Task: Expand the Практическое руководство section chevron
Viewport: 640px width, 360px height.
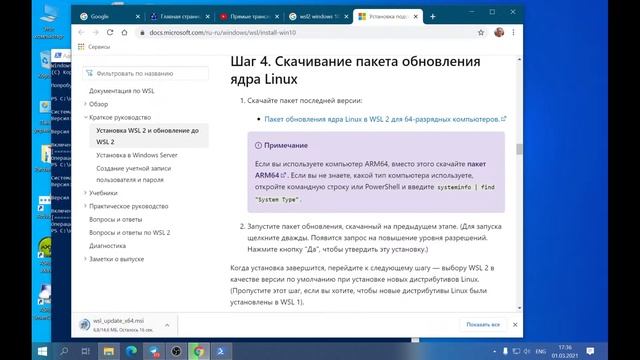Action: tap(85, 206)
